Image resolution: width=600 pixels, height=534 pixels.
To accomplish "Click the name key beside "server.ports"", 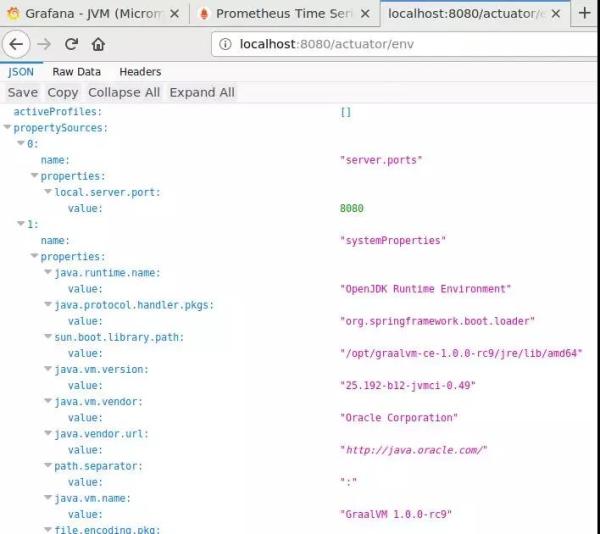I will tap(55, 160).
